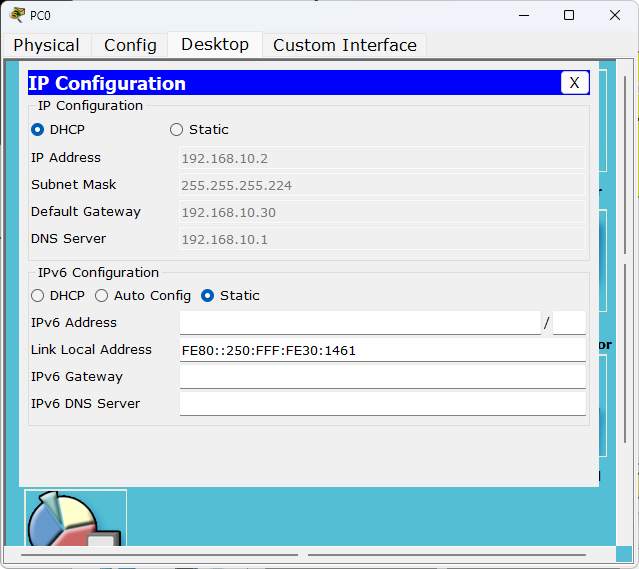Click the IP Address label
This screenshot has width=639, height=569.
pyautogui.click(x=66, y=158)
